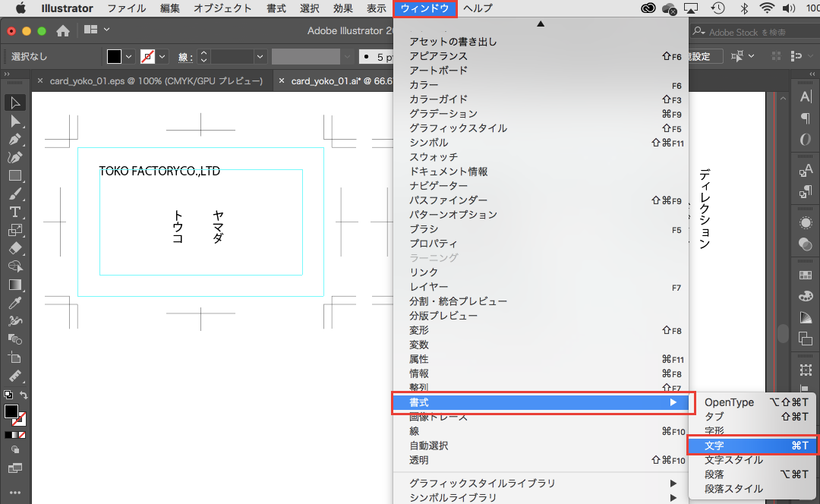This screenshot has height=504, width=820.
Task: Open the パスファインダー menu item
Action: click(x=448, y=200)
